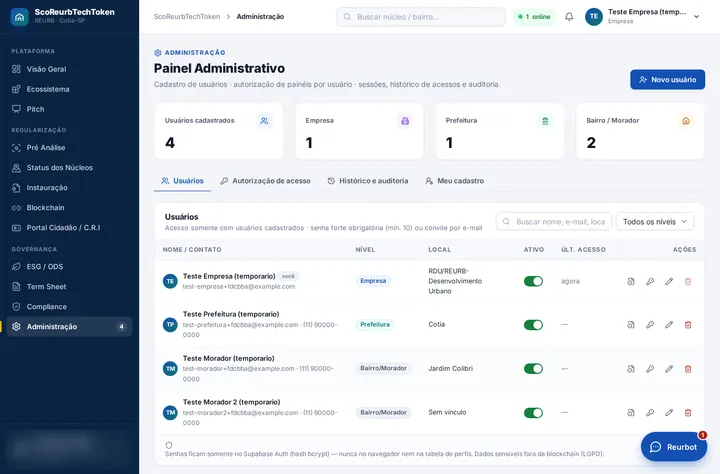Click the TP avatar of Teste Prefeitura

[170, 325]
